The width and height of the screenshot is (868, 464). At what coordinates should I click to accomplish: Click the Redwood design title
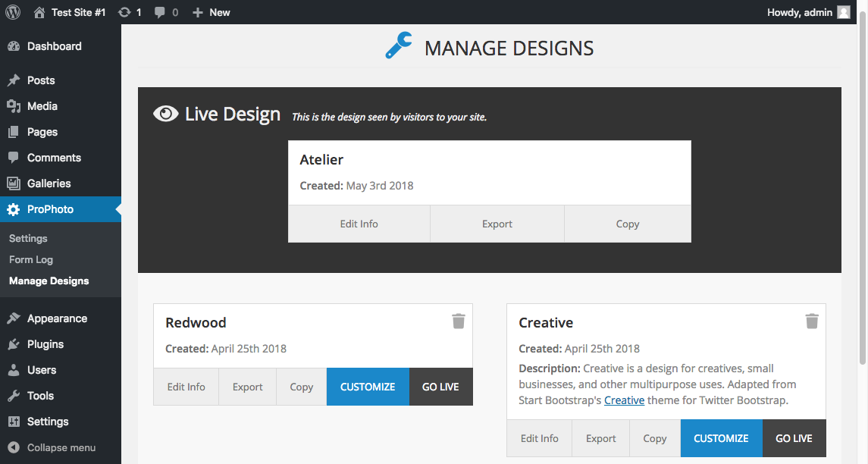coord(196,322)
